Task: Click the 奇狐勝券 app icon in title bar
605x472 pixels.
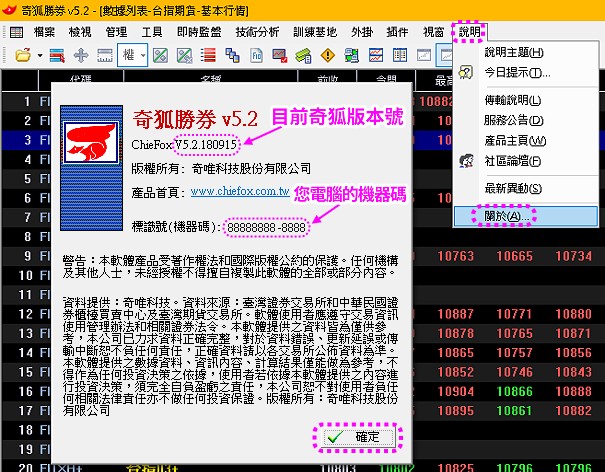Action: click(9, 10)
